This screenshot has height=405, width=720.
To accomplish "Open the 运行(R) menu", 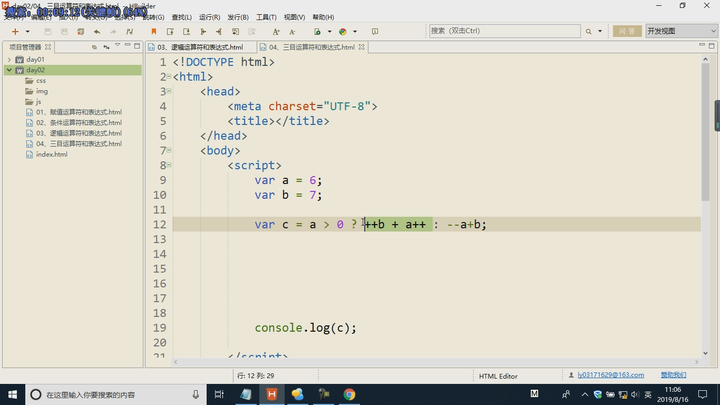I will [209, 17].
